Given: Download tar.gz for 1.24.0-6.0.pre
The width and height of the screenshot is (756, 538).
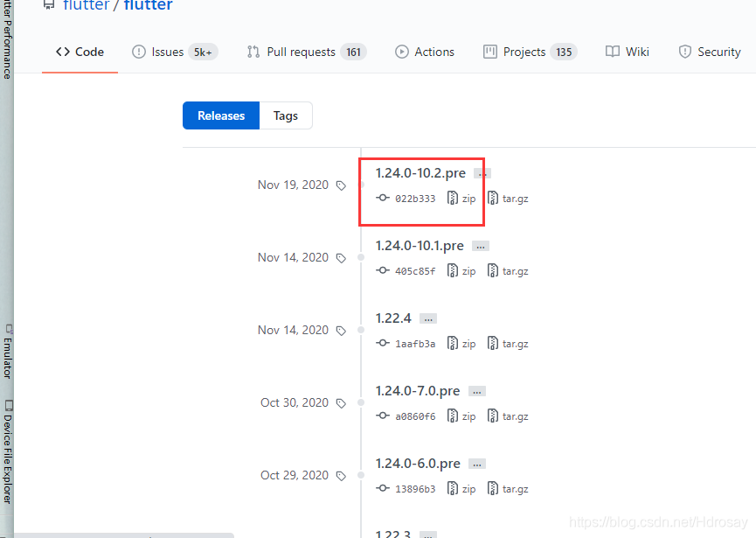Looking at the screenshot, I should pos(508,489).
